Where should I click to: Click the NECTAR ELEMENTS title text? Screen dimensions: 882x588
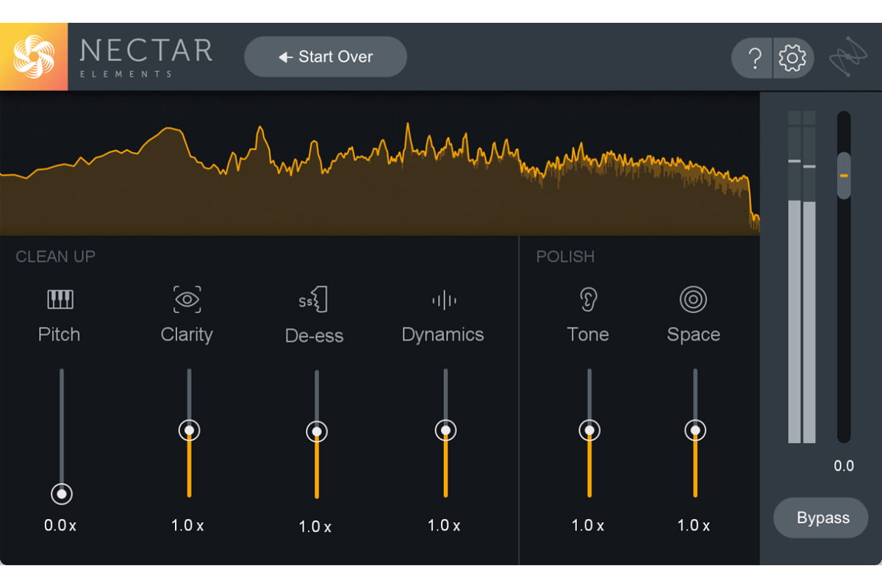(146, 57)
